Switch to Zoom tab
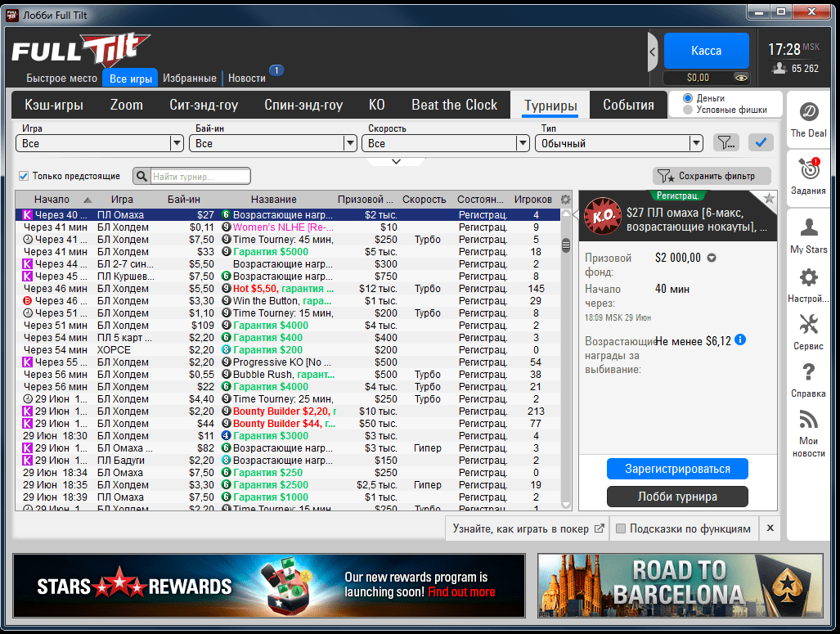840x634 pixels. tap(127, 105)
